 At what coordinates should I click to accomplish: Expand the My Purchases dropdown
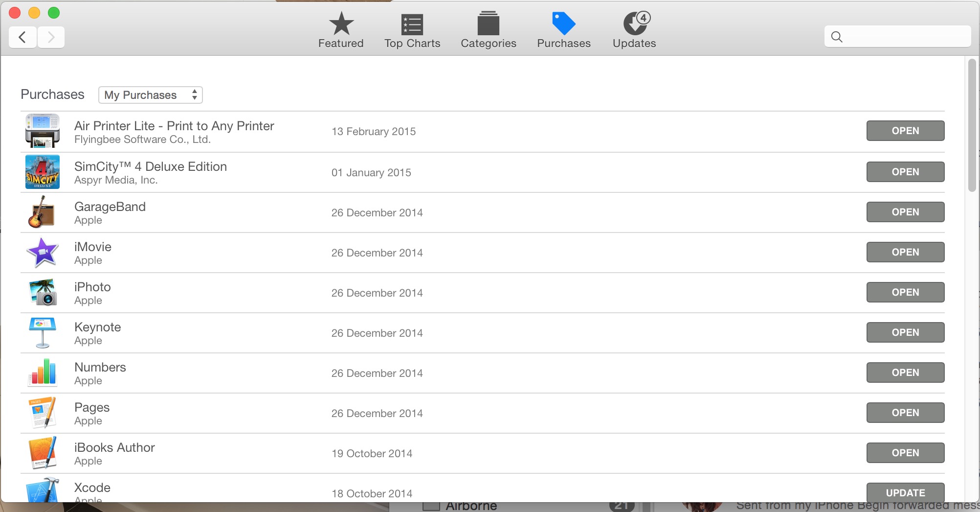click(x=151, y=95)
